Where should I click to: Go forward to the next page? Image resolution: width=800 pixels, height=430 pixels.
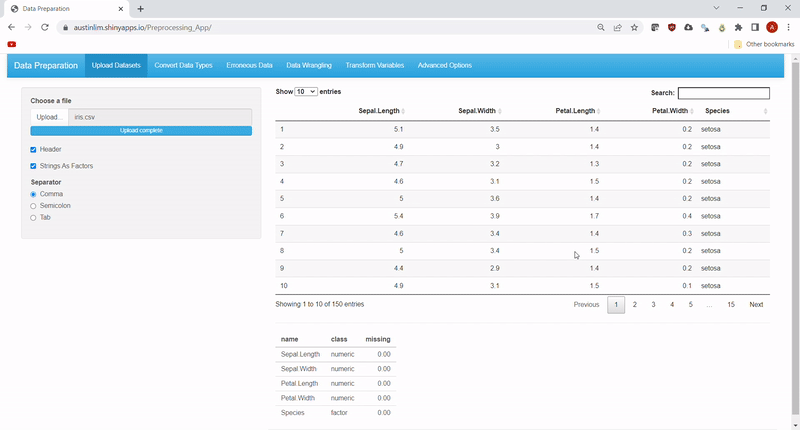(x=28, y=28)
